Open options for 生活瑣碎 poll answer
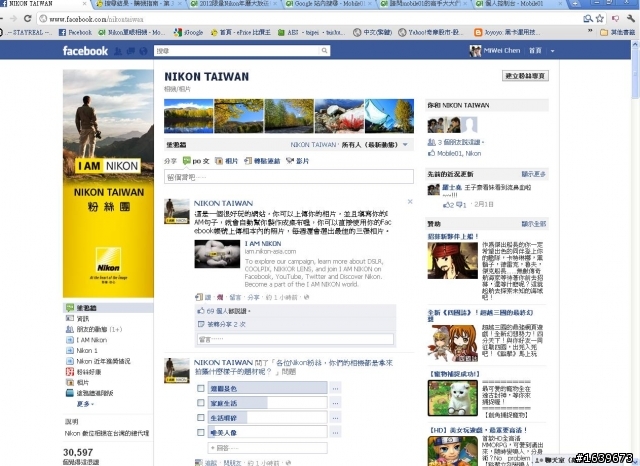The height and width of the screenshot is (466, 640). [335, 417]
